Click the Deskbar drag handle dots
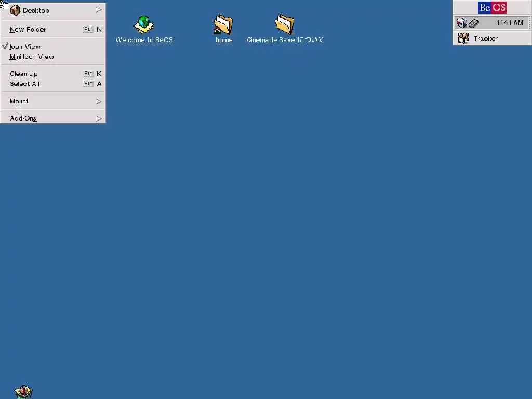 [x=529, y=23]
